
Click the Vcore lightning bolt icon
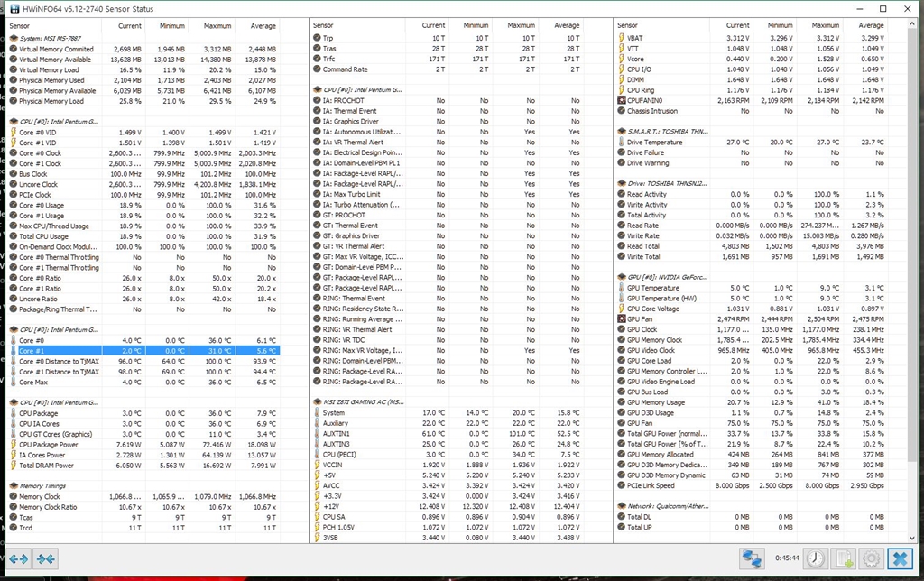[621, 59]
